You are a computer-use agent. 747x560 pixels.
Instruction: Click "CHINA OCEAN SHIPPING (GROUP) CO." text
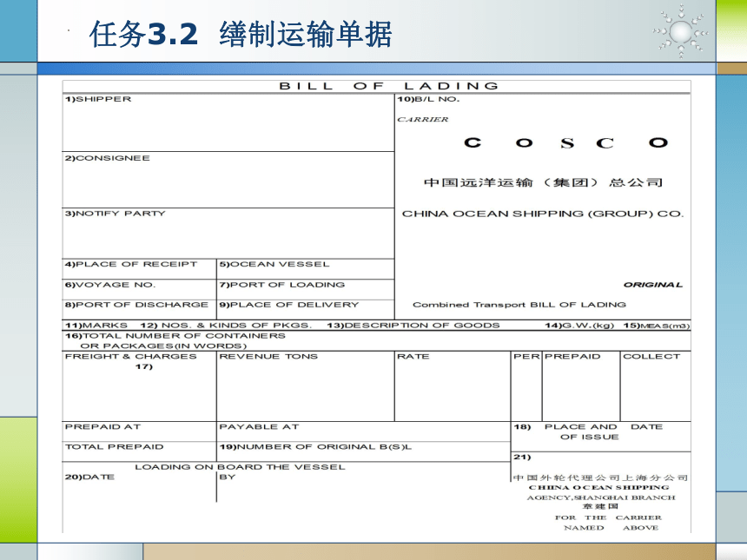543,214
